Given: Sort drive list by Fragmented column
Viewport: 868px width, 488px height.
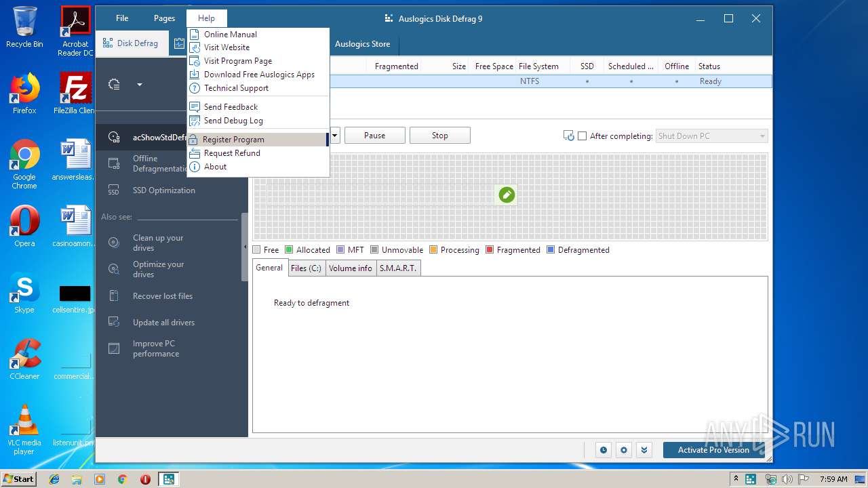Looking at the screenshot, I should pos(396,66).
